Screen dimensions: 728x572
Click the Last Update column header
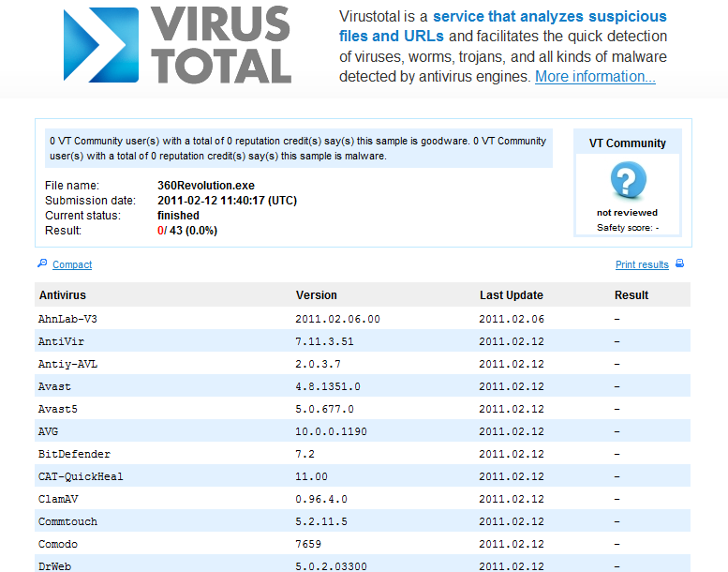[x=512, y=295]
